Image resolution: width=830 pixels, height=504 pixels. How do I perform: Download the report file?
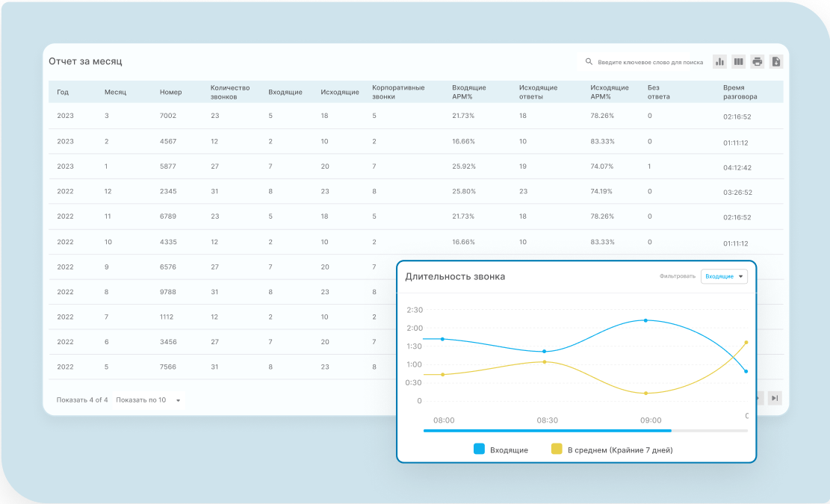[776, 62]
